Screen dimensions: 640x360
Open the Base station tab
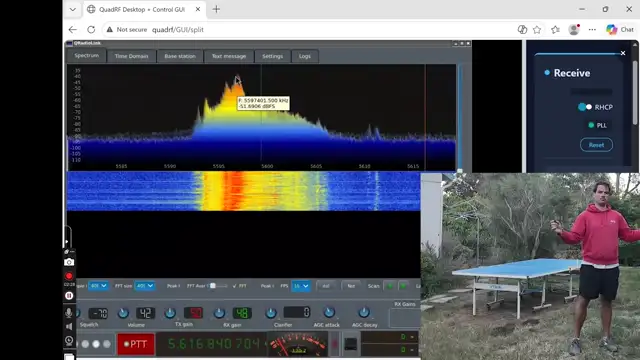[x=180, y=56]
